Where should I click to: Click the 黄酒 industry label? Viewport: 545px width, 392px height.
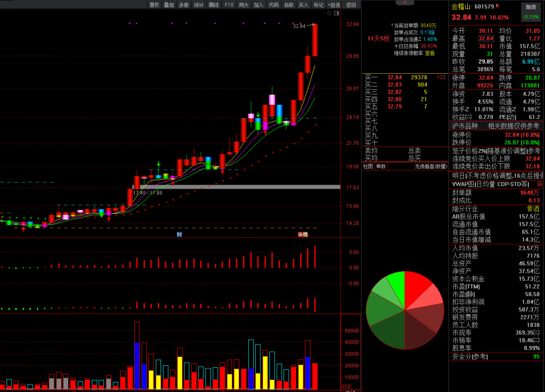[533, 209]
